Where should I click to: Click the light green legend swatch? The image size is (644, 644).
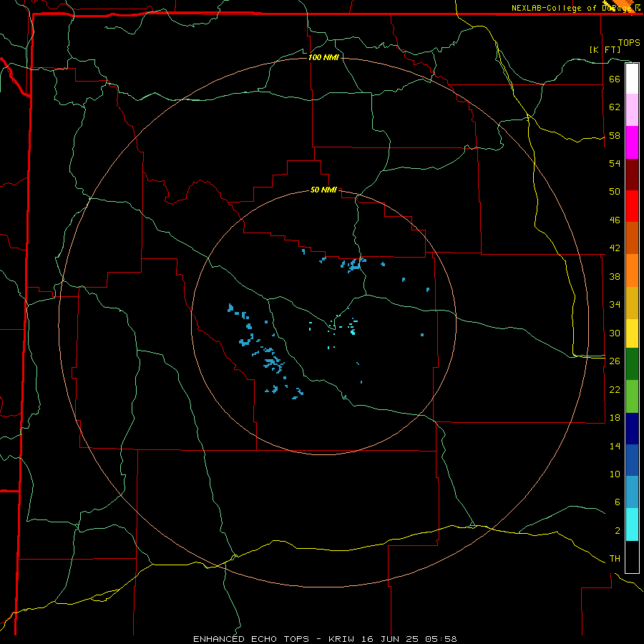632,396
